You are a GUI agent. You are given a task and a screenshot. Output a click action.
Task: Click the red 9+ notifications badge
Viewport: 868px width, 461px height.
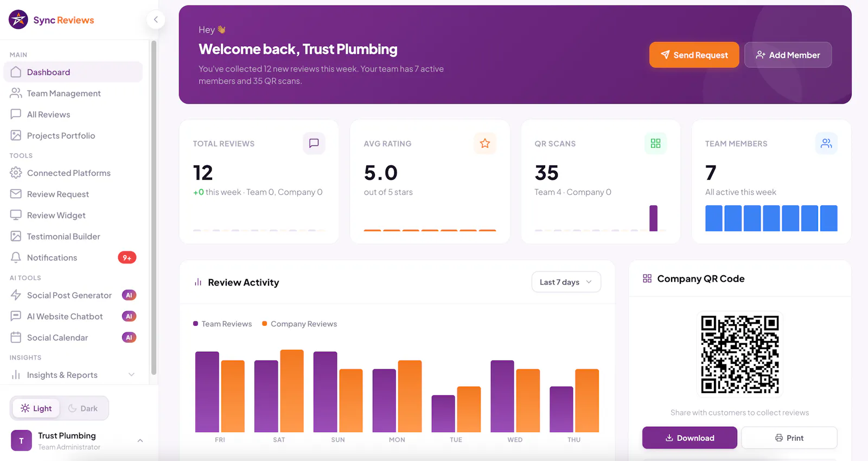coord(127,257)
